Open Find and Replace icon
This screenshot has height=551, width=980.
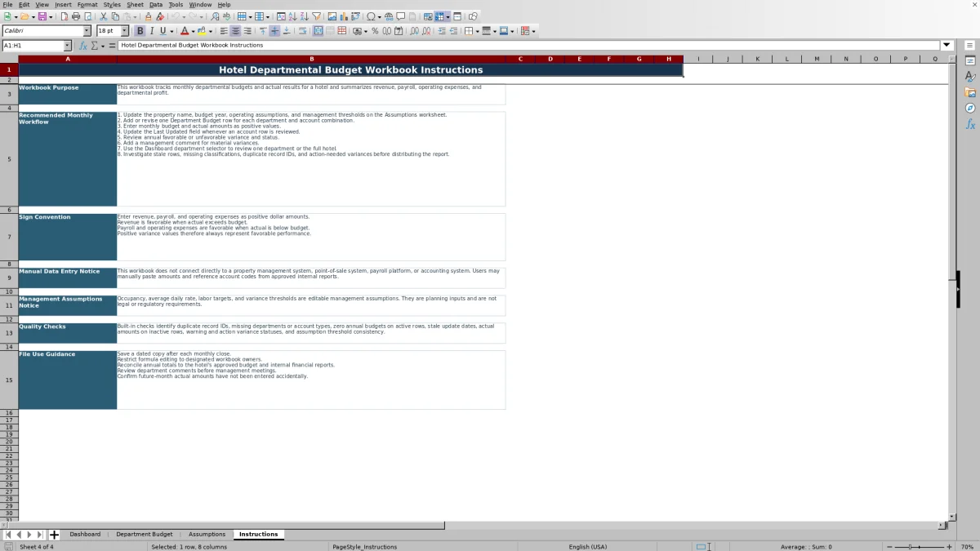[214, 16]
